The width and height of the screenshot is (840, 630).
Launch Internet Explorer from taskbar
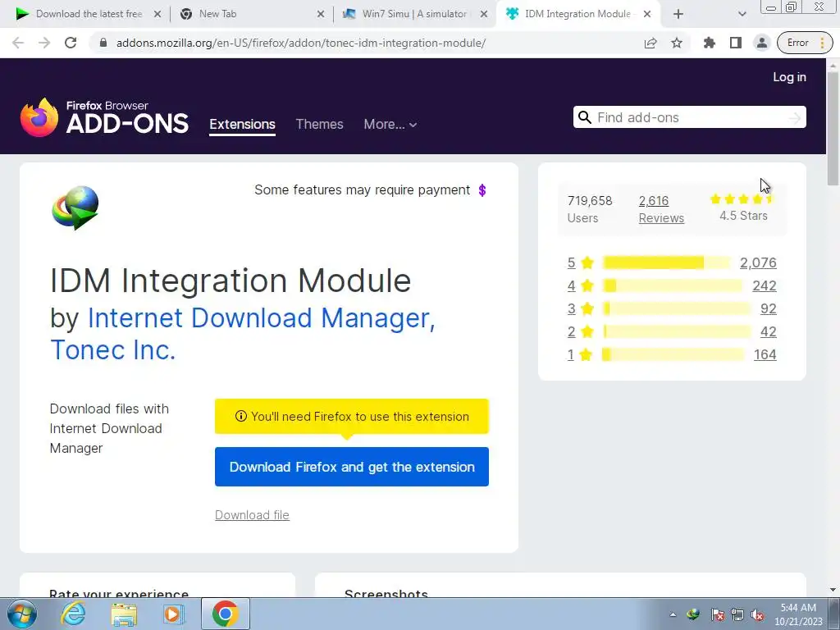pyautogui.click(x=73, y=614)
